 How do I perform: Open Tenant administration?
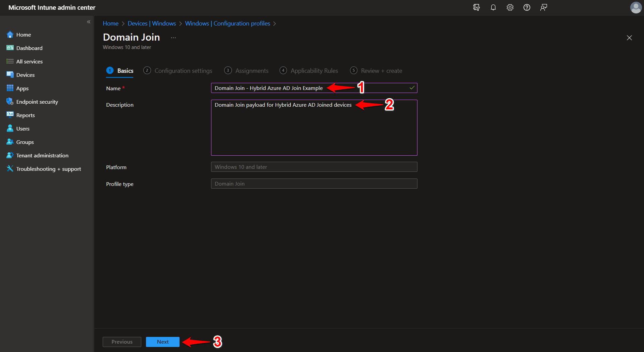(41, 155)
